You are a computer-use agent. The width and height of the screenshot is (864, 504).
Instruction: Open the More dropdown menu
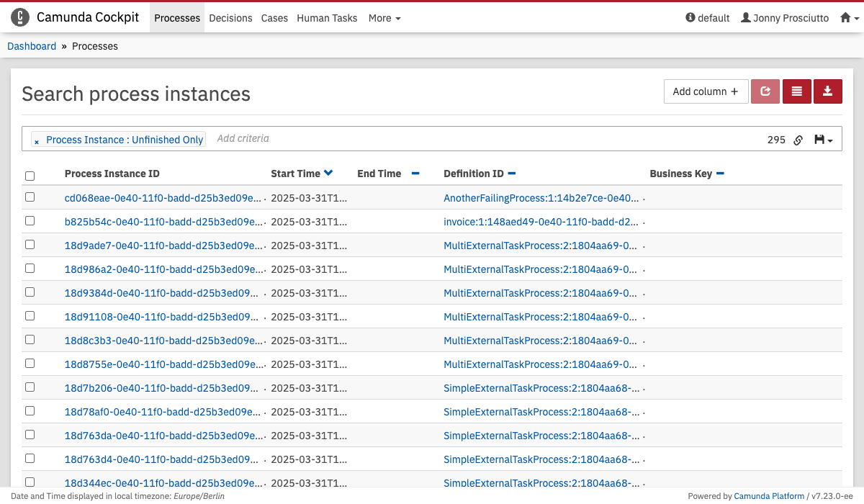[x=384, y=18]
